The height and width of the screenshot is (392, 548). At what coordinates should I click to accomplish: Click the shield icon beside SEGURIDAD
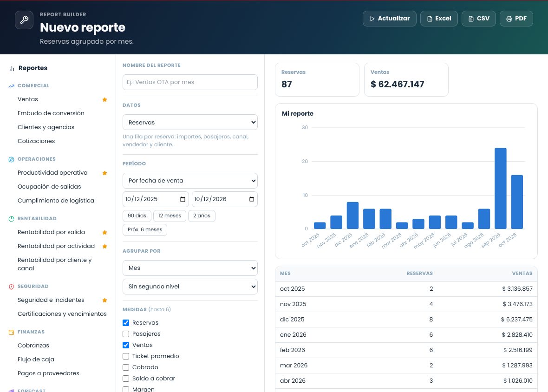[12, 287]
